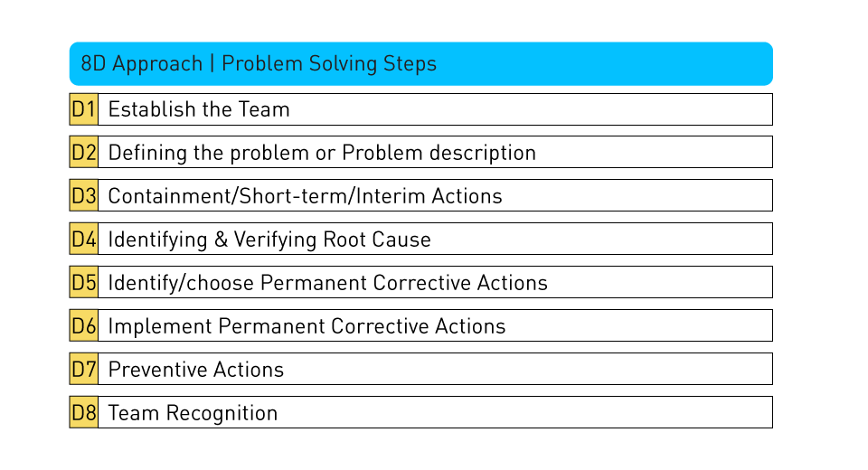Select the yellow D2 step label
This screenshot has width=868, height=470.
[x=83, y=153]
